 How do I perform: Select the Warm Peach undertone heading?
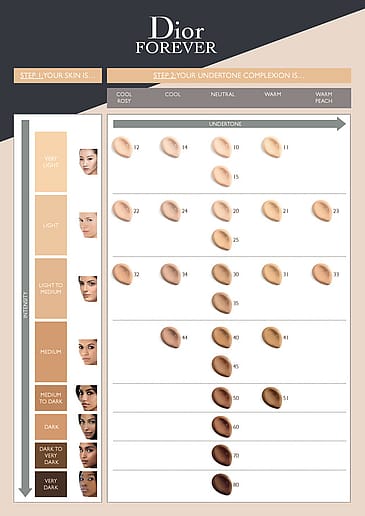324,98
